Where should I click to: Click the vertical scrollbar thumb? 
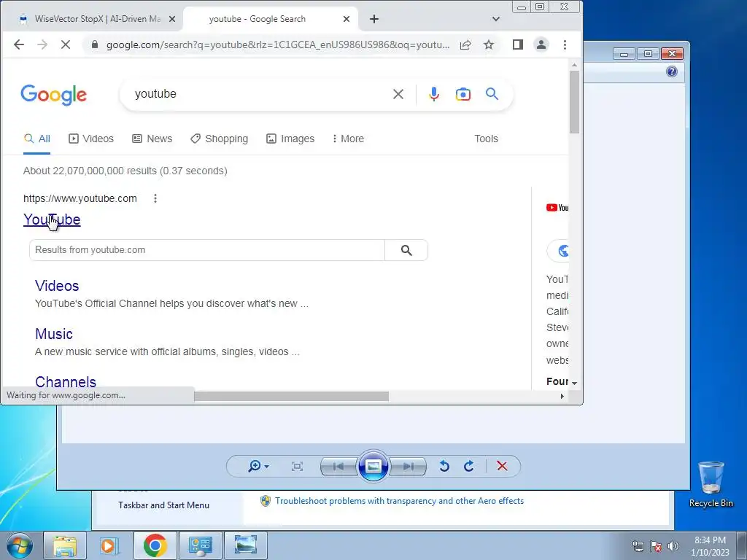[x=574, y=102]
